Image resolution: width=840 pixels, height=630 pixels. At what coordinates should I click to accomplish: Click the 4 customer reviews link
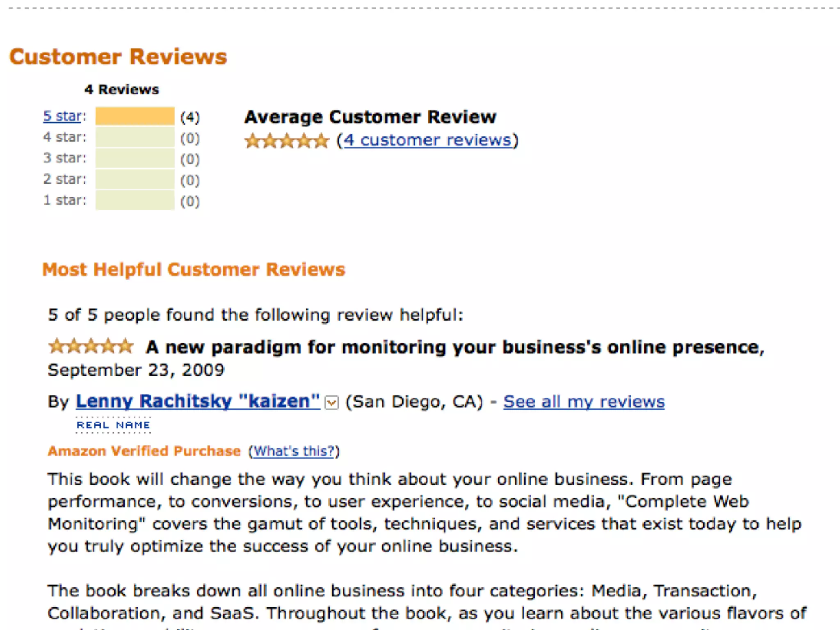[428, 140]
